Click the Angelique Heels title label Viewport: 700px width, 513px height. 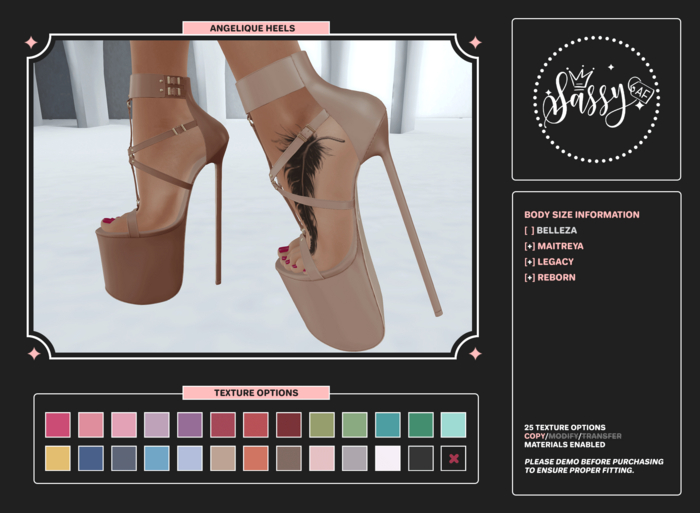(x=256, y=28)
